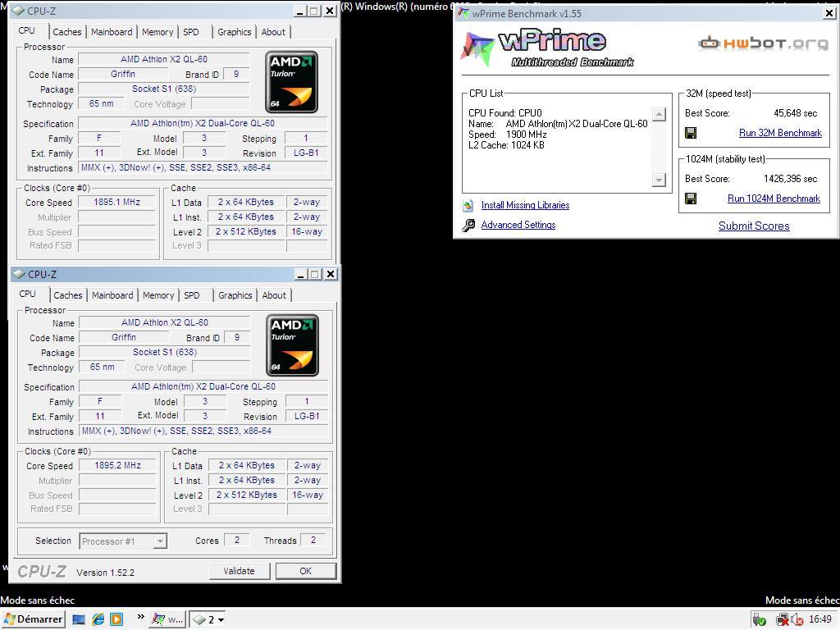Screen dimensions: 840x630
Task: Click the AMD Turion logo in top CPU-Z window
Action: [291, 82]
